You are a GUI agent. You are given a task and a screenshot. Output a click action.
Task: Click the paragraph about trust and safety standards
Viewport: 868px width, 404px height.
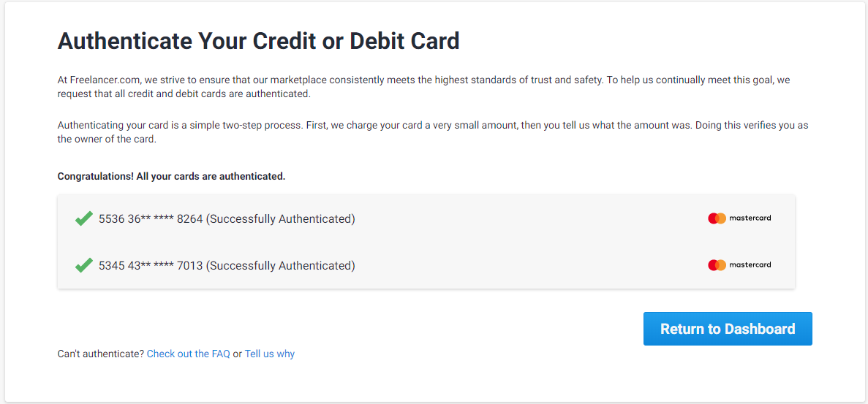coord(423,87)
